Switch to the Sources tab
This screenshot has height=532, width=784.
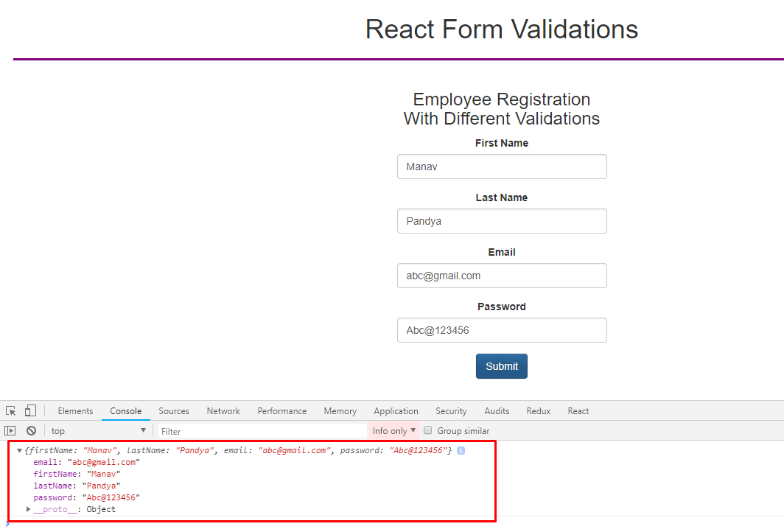click(174, 410)
